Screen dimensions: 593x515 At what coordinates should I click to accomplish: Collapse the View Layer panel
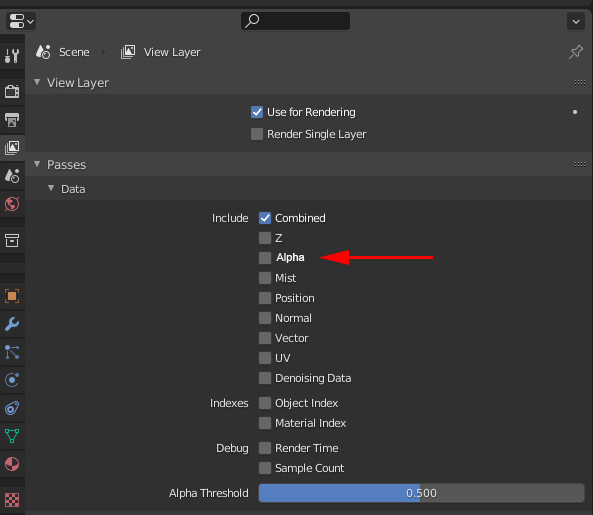coord(37,82)
